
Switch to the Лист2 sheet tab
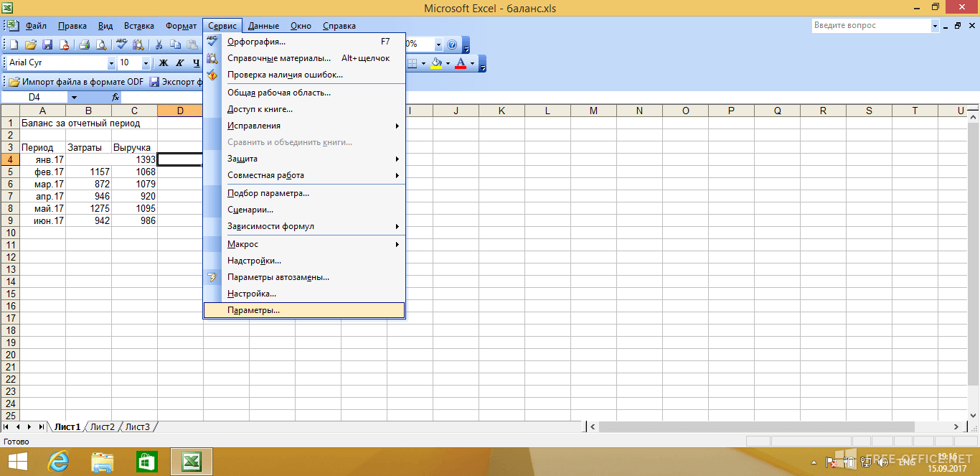pyautogui.click(x=102, y=426)
